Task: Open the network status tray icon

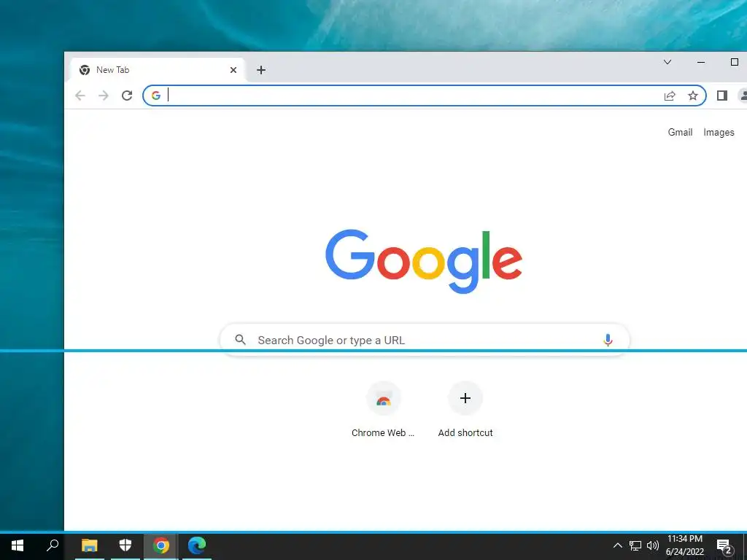Action: (635, 545)
